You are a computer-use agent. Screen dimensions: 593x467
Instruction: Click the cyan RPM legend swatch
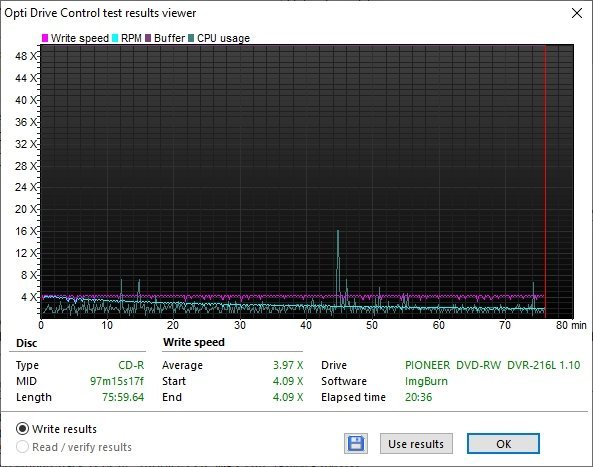tap(115, 38)
